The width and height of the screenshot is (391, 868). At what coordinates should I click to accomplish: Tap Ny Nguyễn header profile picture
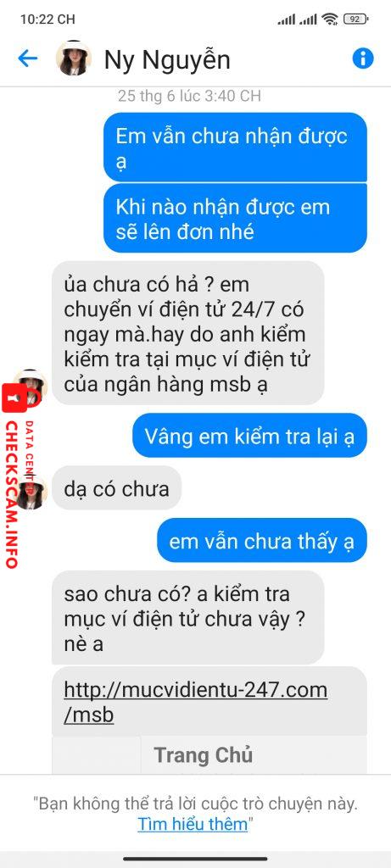click(x=74, y=58)
